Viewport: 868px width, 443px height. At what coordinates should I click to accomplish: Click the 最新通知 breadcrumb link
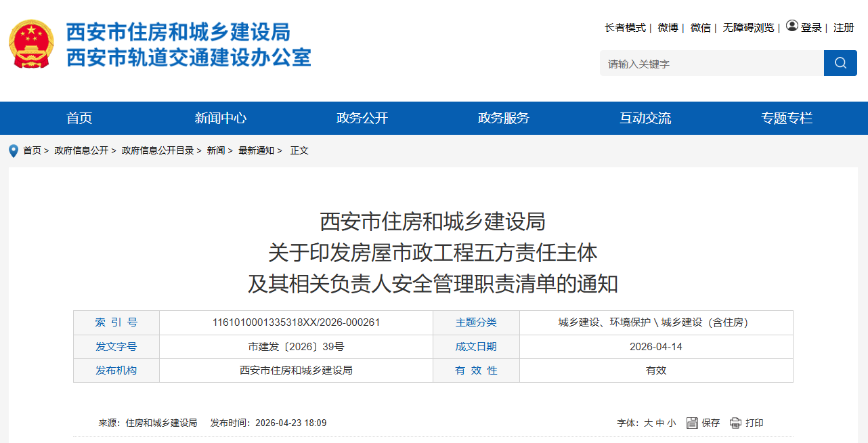tap(256, 150)
